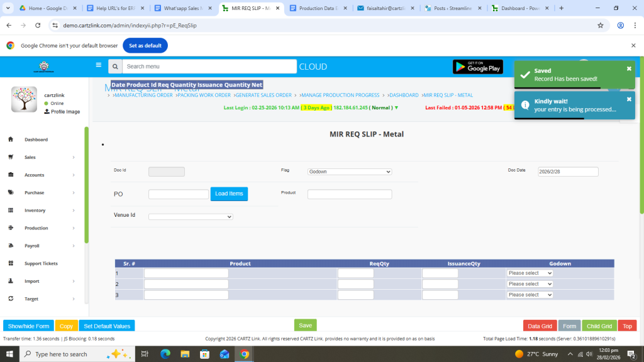Click the MANAGE PRODUCTION PROGRESS breadcrumb link
Screen dimensions: 644x362
coord(340,96)
